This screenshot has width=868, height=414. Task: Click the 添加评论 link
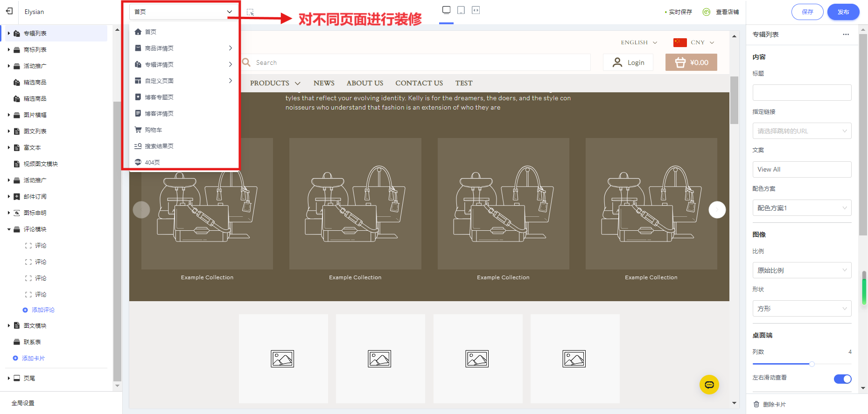pyautogui.click(x=42, y=310)
